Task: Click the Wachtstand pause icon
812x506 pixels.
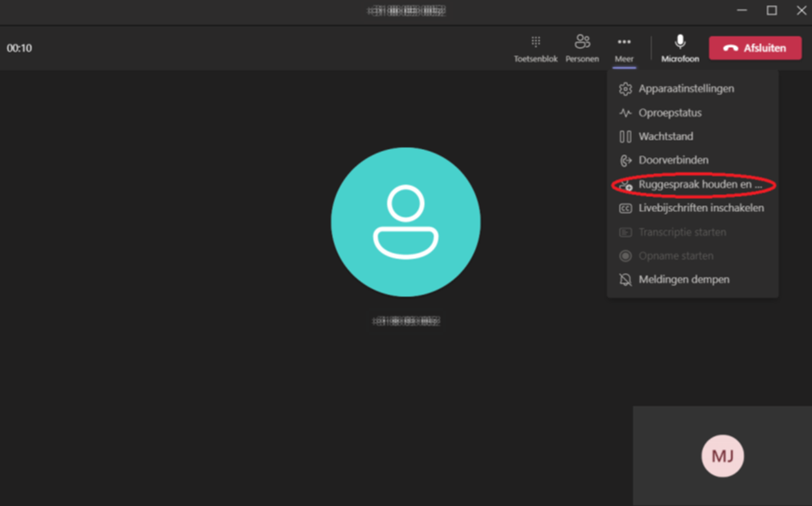Action: (625, 136)
